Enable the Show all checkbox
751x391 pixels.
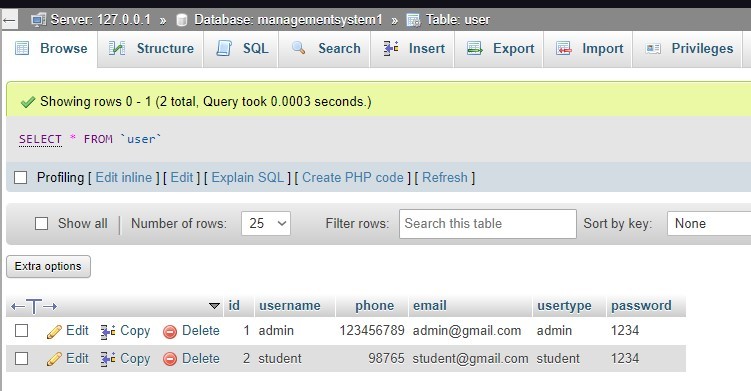[x=42, y=224]
